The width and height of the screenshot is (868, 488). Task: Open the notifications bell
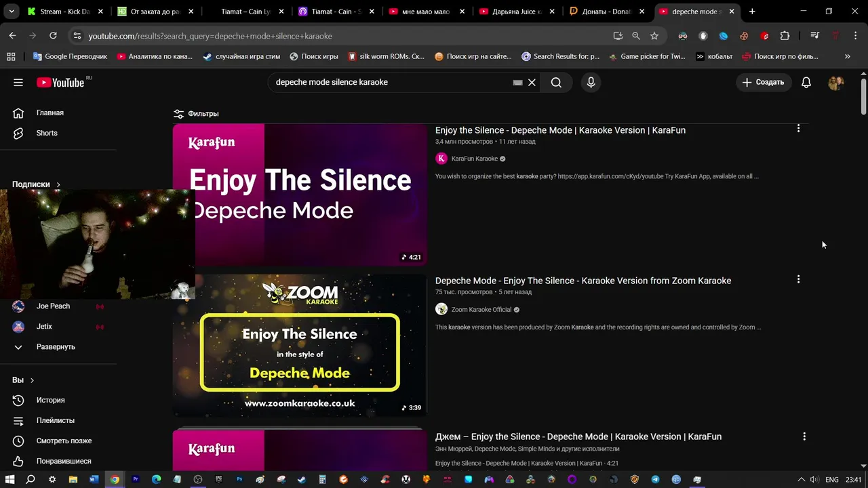[x=806, y=82]
